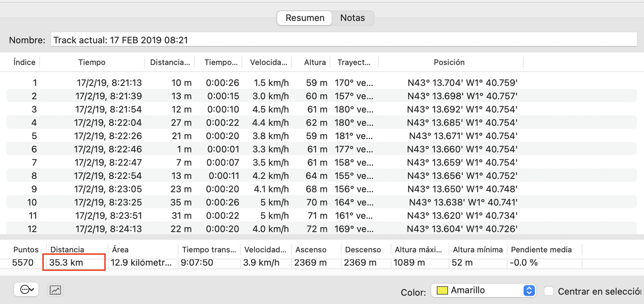The height and width of the screenshot is (304, 644).
Task: Select row with time 17/2/19, 8:23:05
Action: point(321,189)
